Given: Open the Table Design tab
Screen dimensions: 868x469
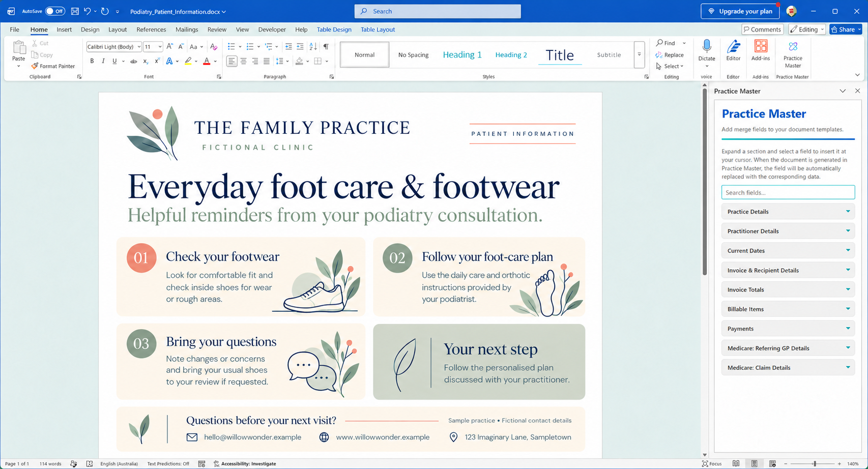Looking at the screenshot, I should click(x=334, y=30).
